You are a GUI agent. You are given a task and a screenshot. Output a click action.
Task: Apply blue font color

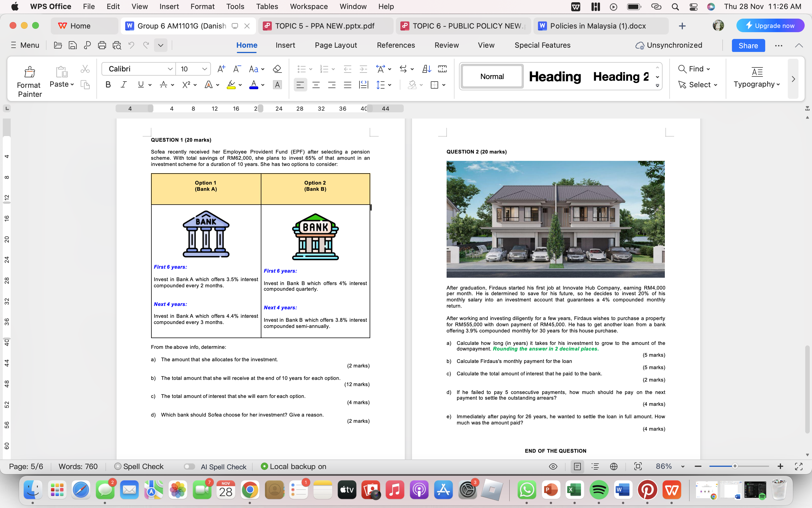coord(254,85)
